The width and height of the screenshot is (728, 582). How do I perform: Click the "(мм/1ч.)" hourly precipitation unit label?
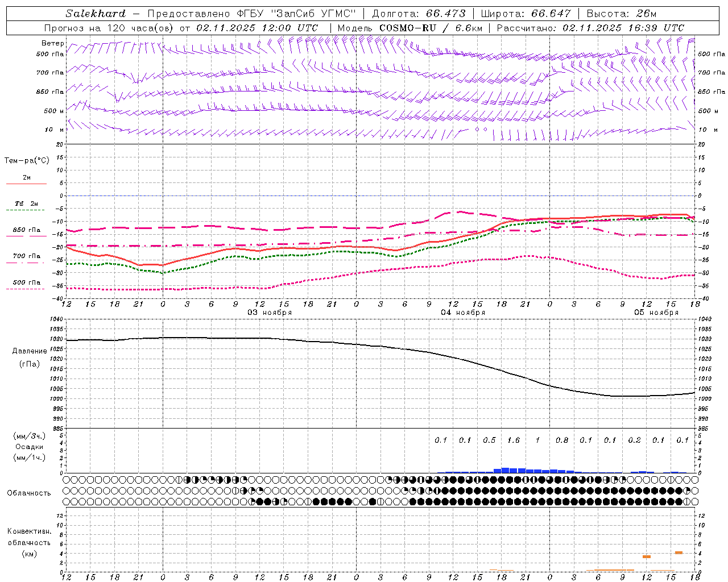point(30,458)
